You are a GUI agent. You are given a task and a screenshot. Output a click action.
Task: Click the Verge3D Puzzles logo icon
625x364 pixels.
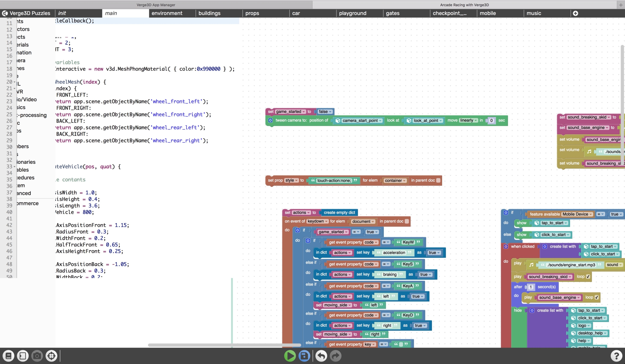pyautogui.click(x=5, y=13)
